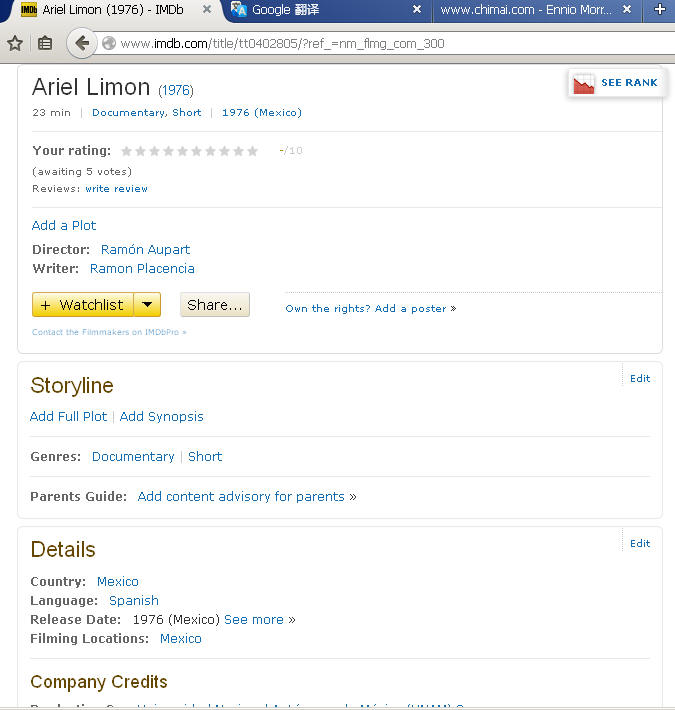
Task: Click the Google Translate tab favicon
Action: tap(239, 9)
